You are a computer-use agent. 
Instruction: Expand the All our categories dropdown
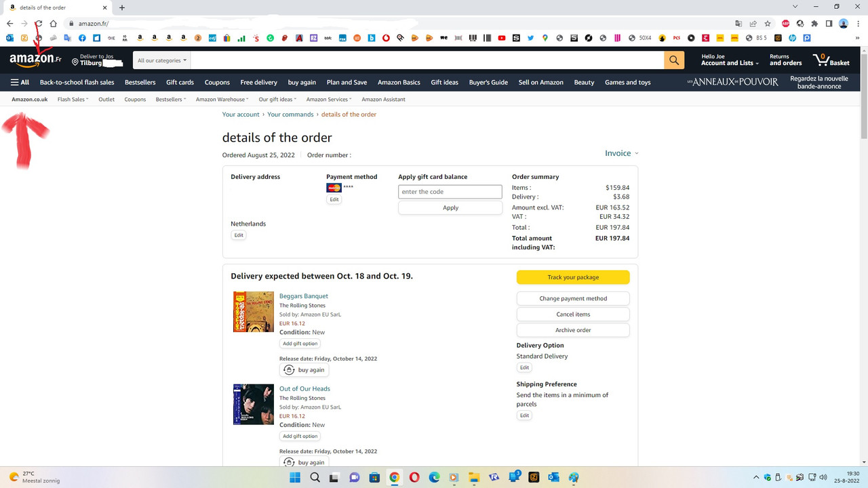[x=161, y=60]
